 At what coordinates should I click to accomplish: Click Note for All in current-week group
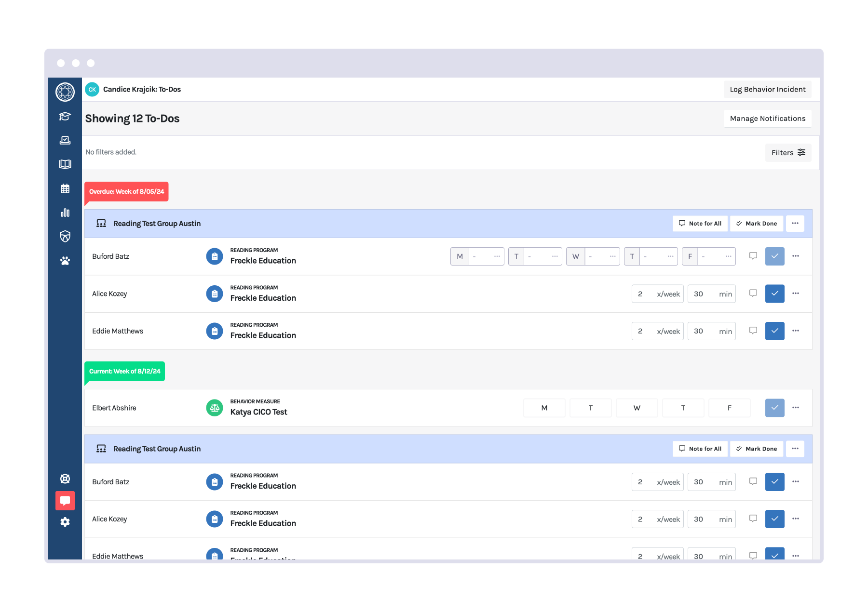(700, 449)
